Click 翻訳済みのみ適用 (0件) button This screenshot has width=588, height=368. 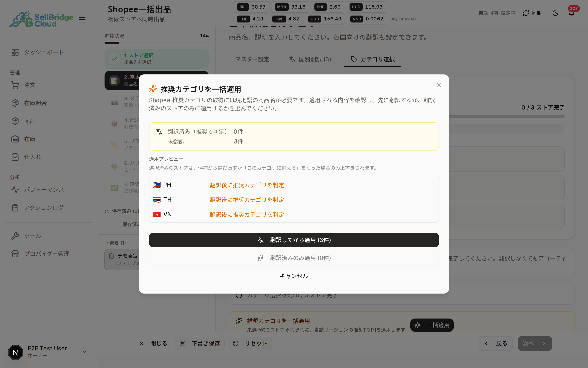(294, 258)
